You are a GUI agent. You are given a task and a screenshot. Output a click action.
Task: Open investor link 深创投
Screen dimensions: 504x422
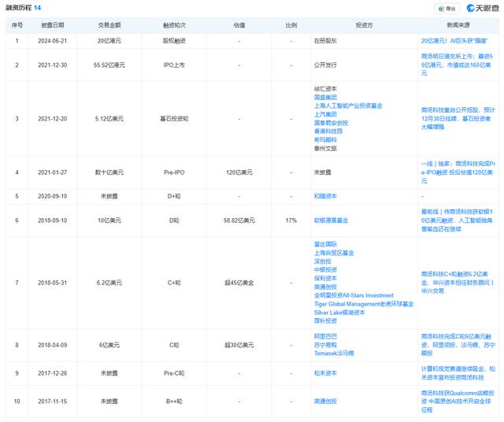[322, 261]
